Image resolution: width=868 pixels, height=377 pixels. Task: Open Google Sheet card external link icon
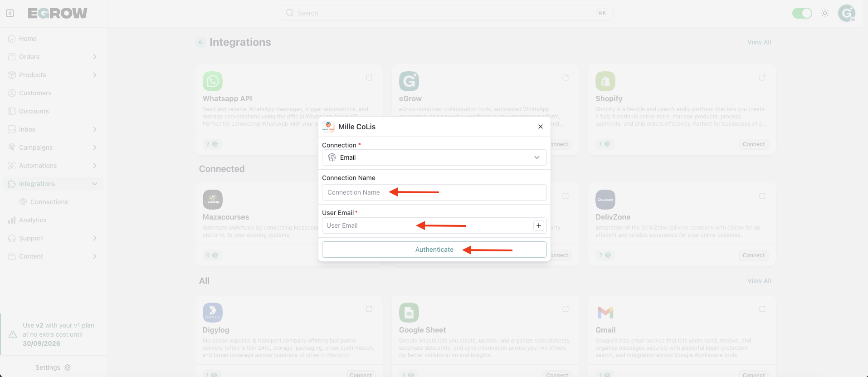pos(566,309)
